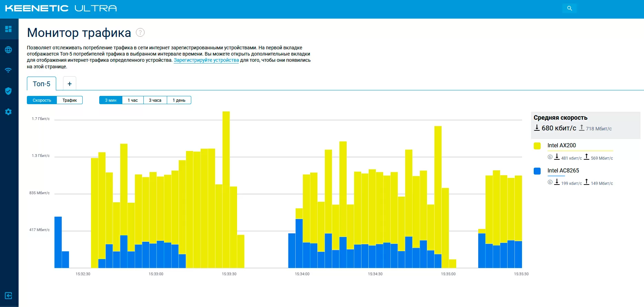Choose the 1 день time interval
644x307 pixels.
coord(179,100)
